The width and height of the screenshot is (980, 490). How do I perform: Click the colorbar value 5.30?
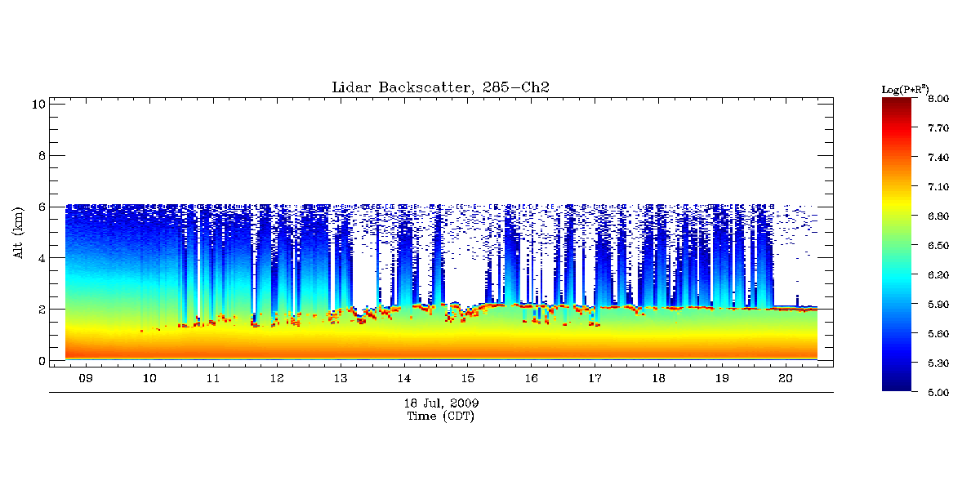938,363
